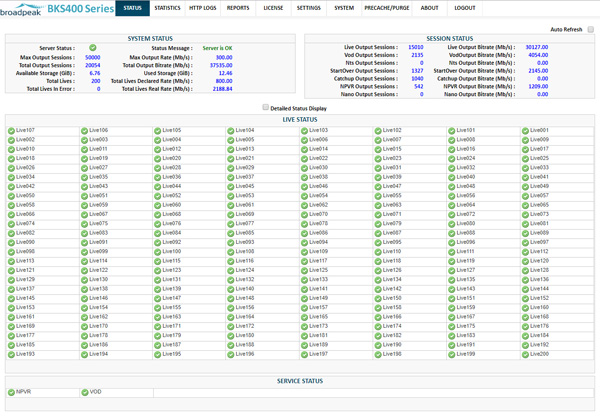Open the Reports tab

[238, 8]
